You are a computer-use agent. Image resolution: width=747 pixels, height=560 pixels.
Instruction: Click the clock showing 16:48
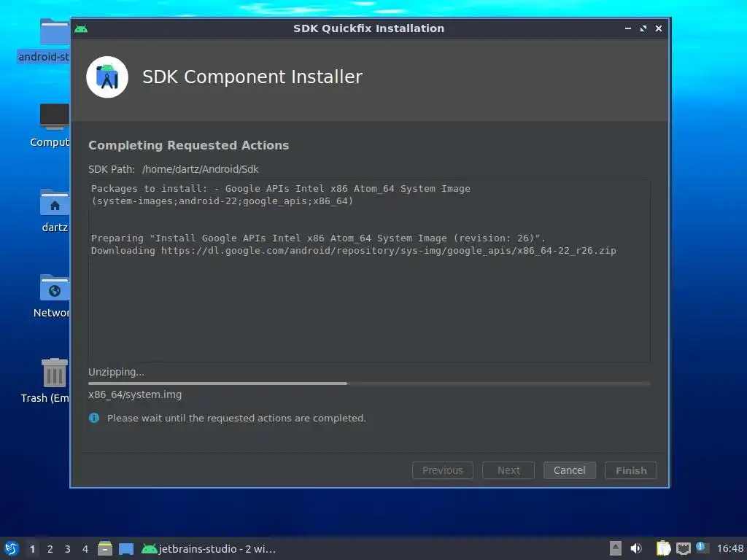tap(729, 549)
